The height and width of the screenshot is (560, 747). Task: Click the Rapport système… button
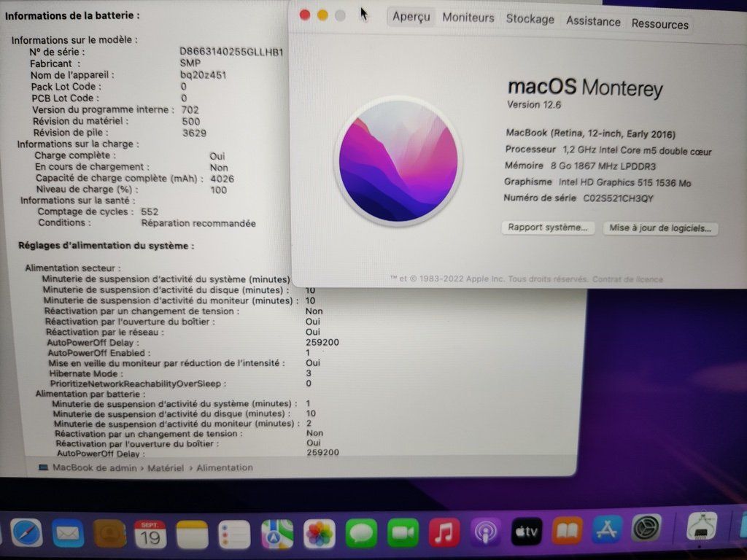tap(547, 227)
